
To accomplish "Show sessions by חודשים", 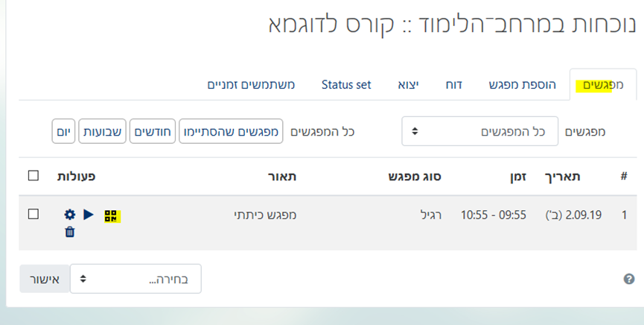I will coord(152,132).
